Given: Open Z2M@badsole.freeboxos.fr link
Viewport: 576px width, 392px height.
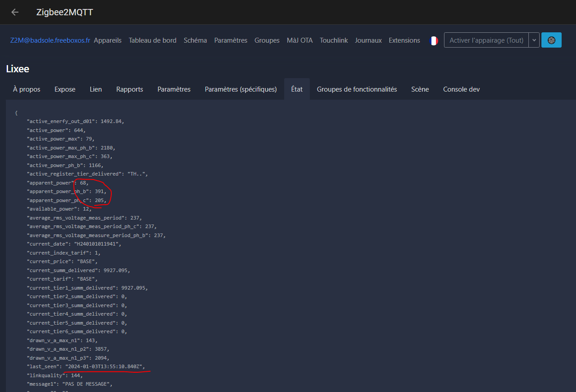Looking at the screenshot, I should [x=50, y=40].
